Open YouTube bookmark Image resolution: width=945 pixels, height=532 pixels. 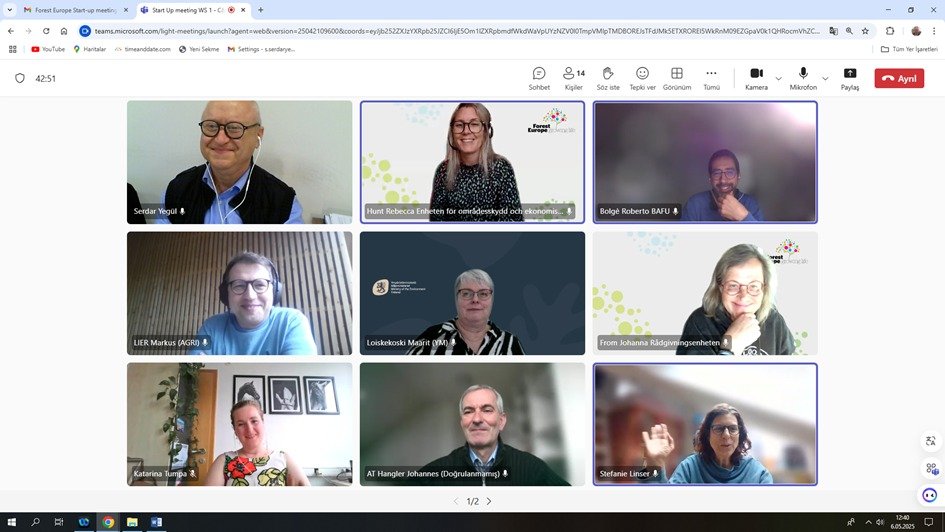[x=48, y=49]
